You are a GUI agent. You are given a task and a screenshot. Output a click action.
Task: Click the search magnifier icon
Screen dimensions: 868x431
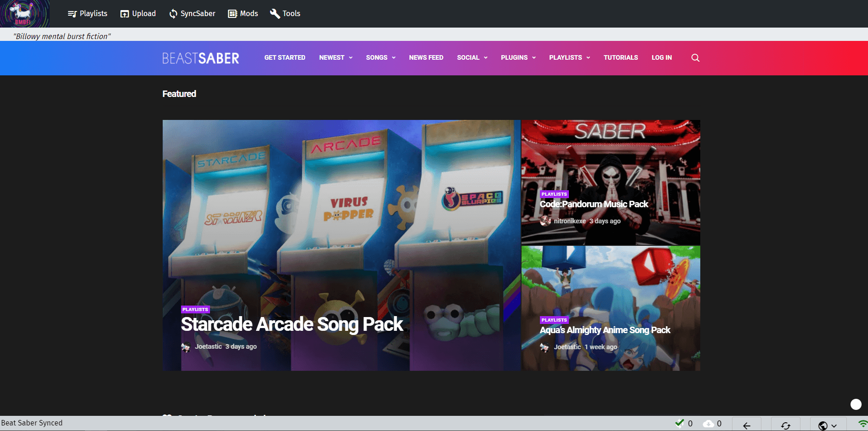click(695, 58)
